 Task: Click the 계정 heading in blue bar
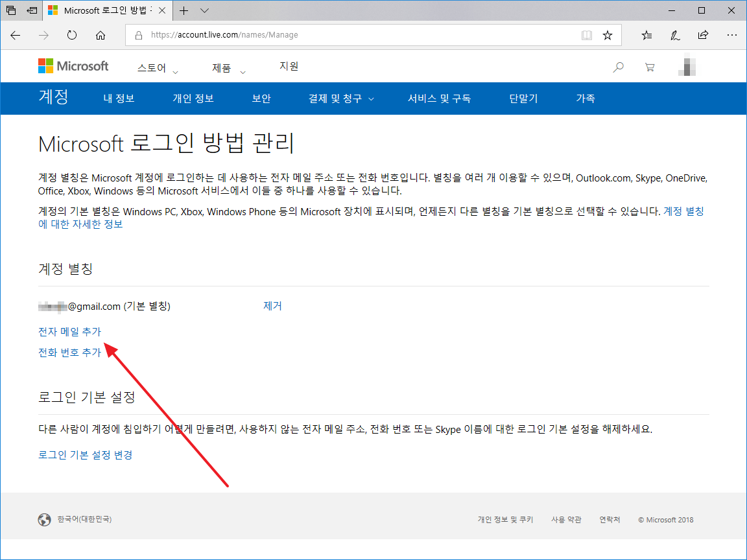pyautogui.click(x=53, y=97)
